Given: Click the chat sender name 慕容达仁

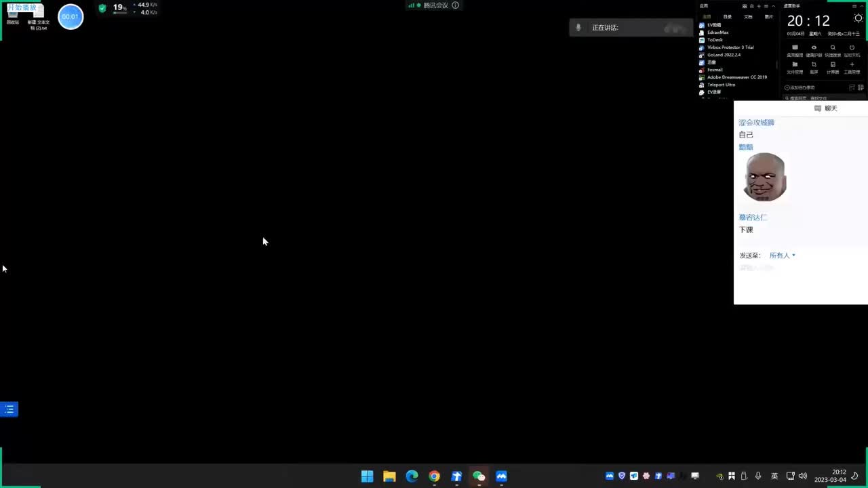Looking at the screenshot, I should coord(753,218).
